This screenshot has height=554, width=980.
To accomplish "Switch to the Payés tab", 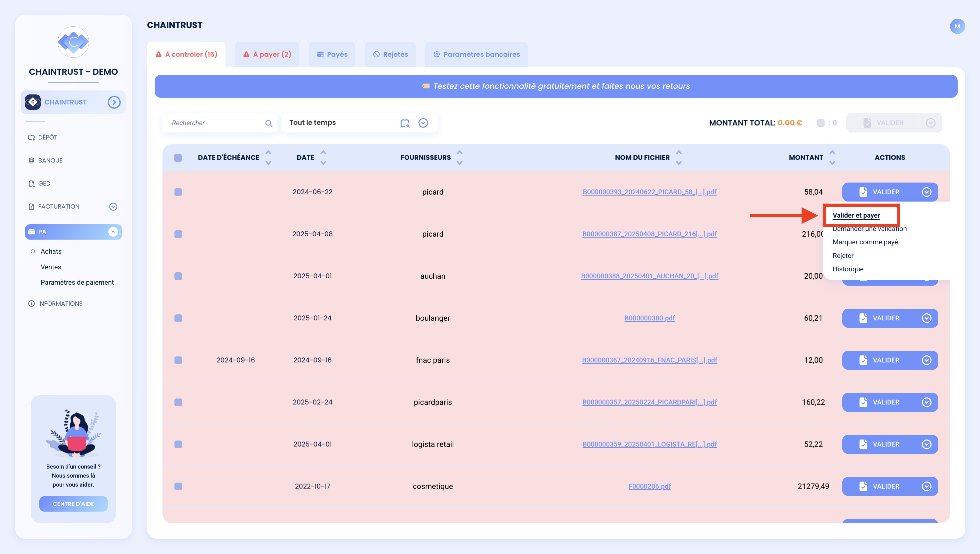I will tap(332, 54).
